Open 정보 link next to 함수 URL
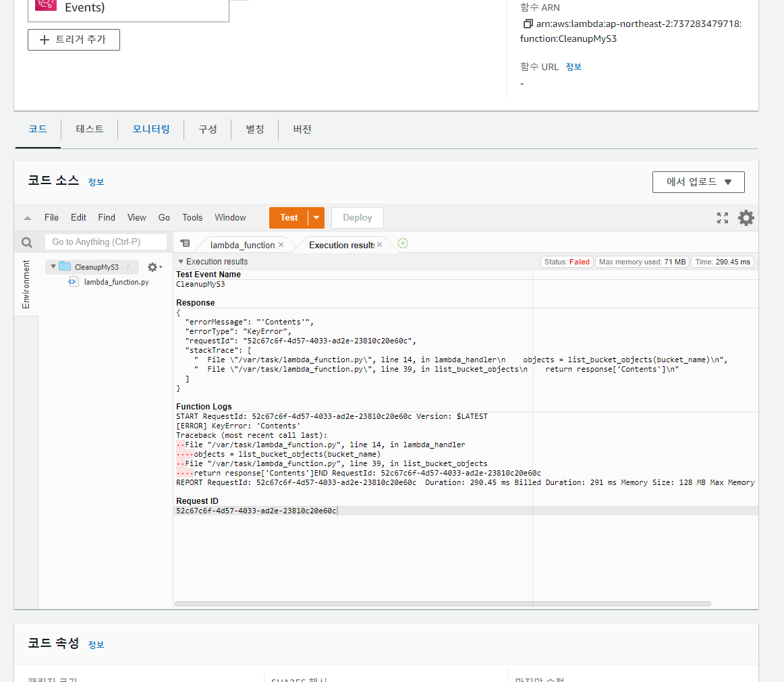Viewport: 784px width, 682px height. [573, 67]
